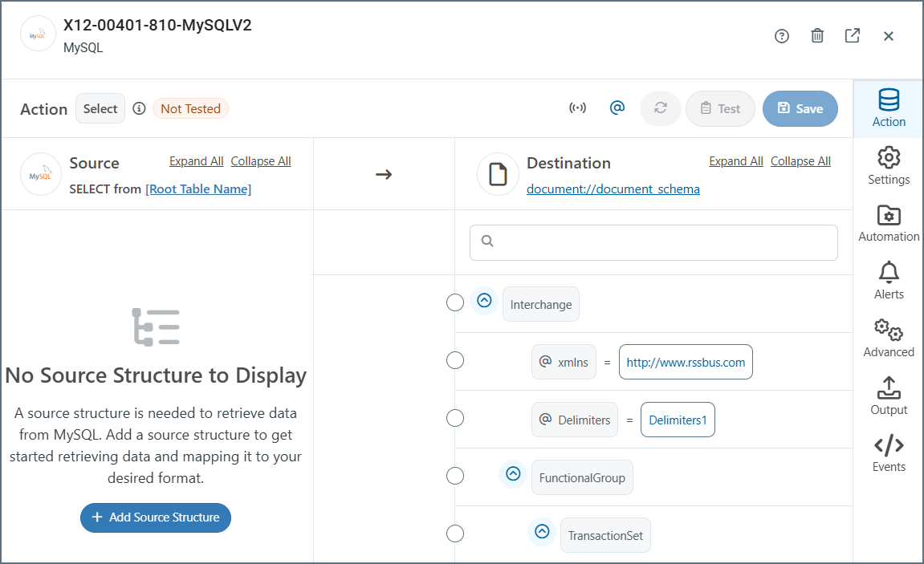Open connector in new window icon
Screen dimensions: 924x564
point(853,36)
